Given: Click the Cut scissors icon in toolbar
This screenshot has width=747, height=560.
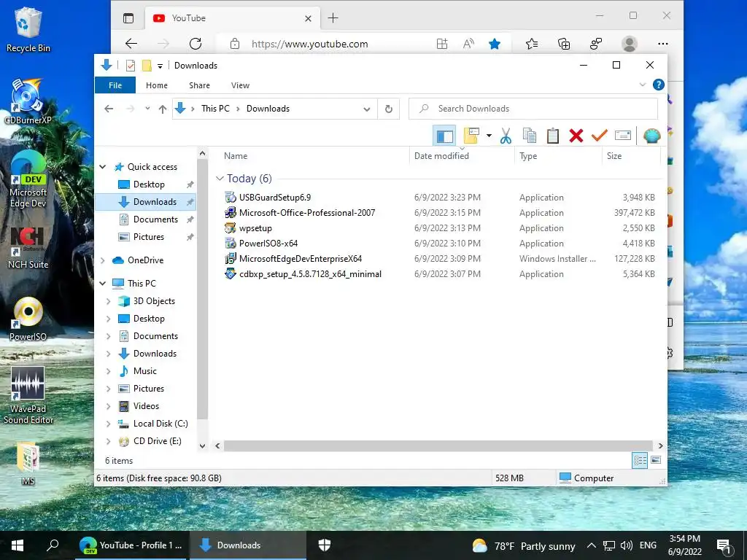Looking at the screenshot, I should 506,136.
